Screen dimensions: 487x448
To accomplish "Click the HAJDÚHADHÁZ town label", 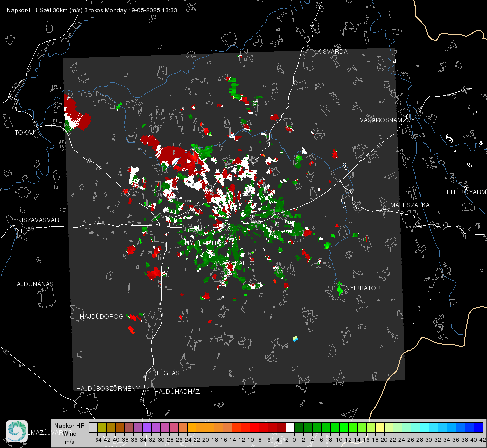I will (x=177, y=392).
